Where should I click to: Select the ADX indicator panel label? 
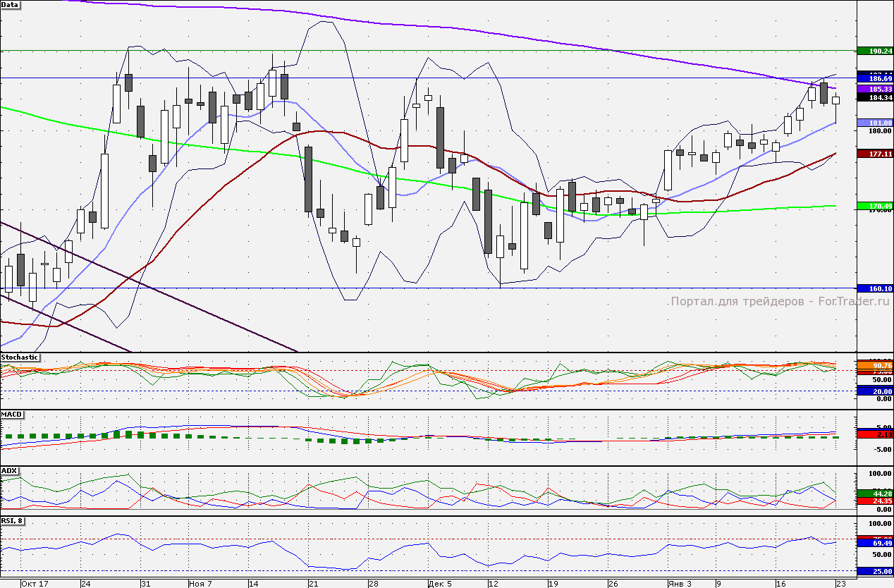(x=10, y=470)
